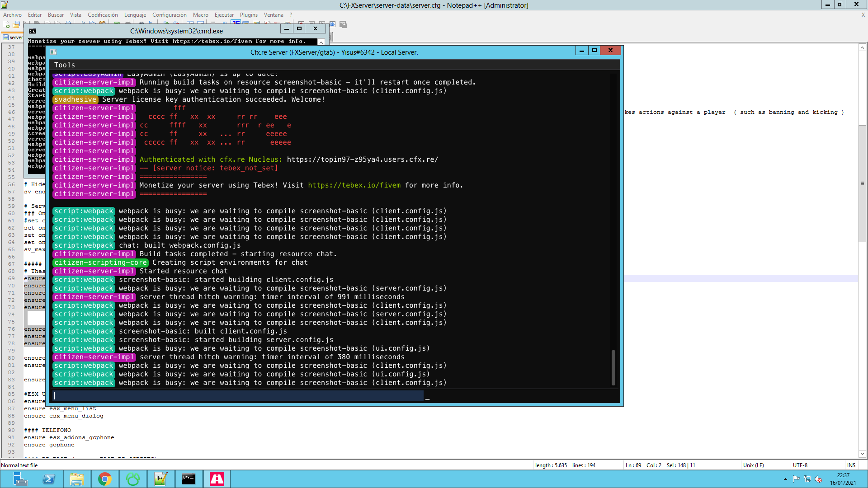Screen dimensions: 868x488
Task: Open the Codificación menu
Action: pyautogui.click(x=103, y=15)
